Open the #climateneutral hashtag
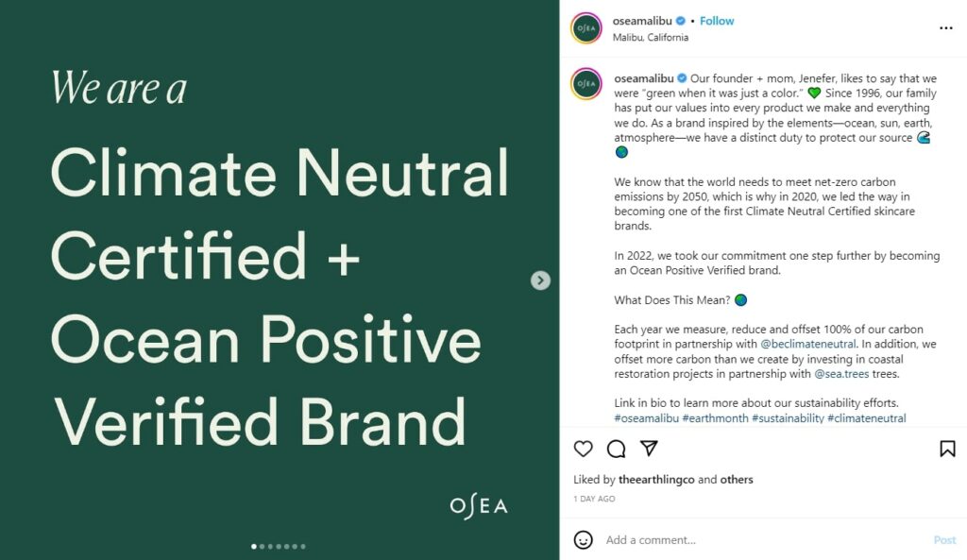 867,418
